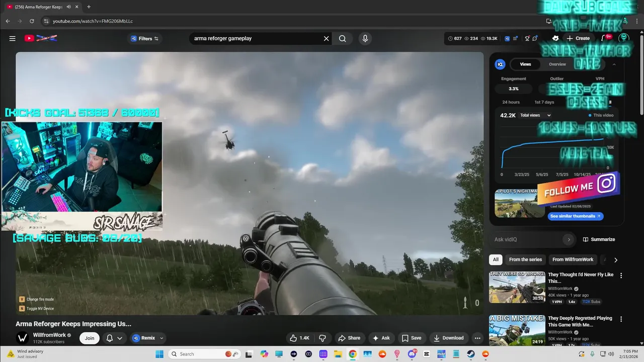Open options for They Thought I'd Never Fly
Image resolution: width=644 pixels, height=362 pixels.
621,276
